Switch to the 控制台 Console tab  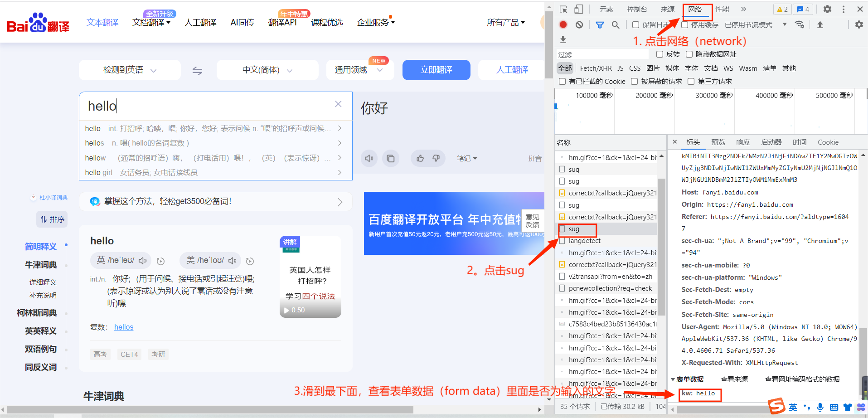pos(637,10)
